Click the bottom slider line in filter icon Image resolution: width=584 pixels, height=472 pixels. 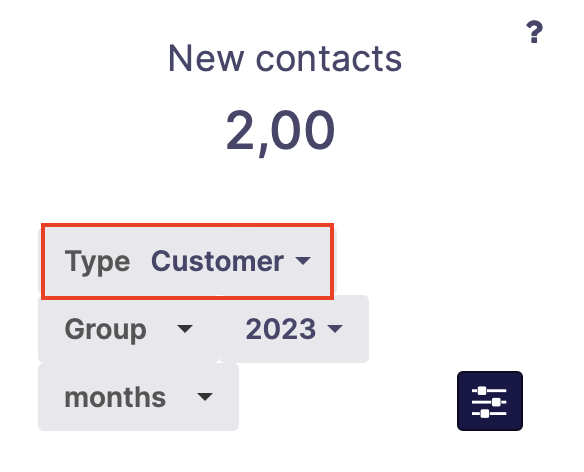click(489, 414)
